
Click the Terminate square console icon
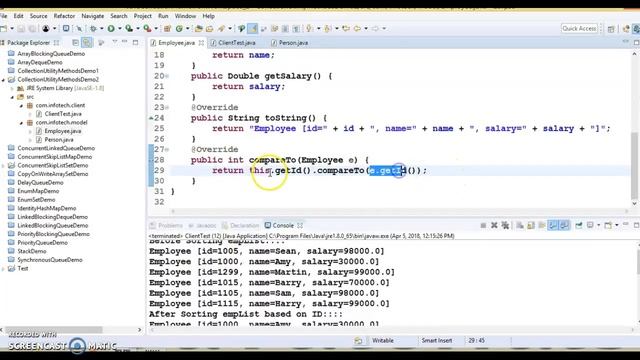(x=483, y=225)
